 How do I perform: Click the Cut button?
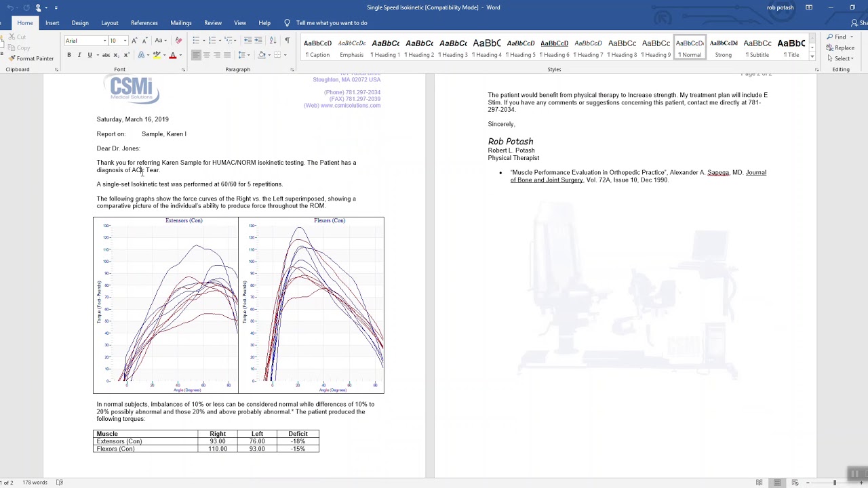tap(18, 37)
